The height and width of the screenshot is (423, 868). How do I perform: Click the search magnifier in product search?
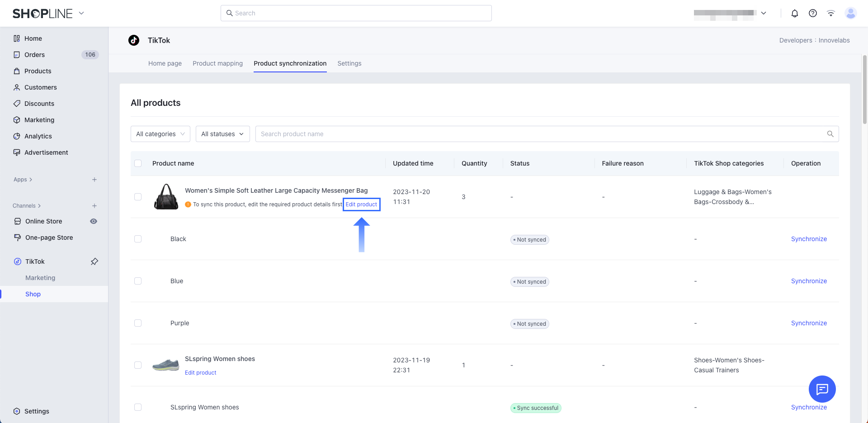pyautogui.click(x=830, y=134)
